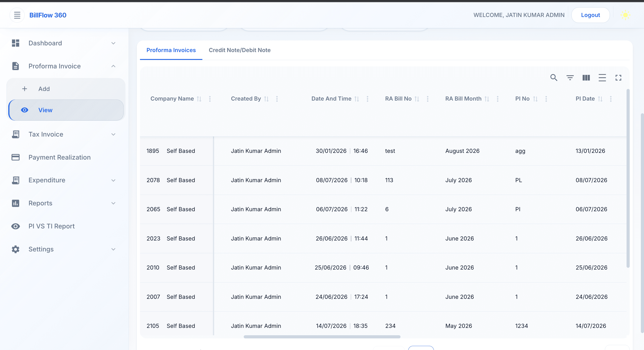This screenshot has width=644, height=350.
Task: Open Company Name column actions menu
Action: pos(210,99)
